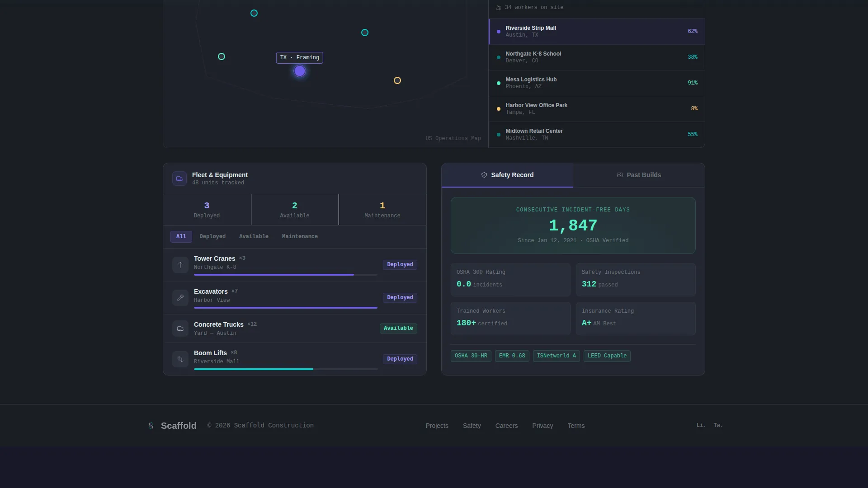
Task: Click the US Operations Map caption
Action: coord(453,139)
